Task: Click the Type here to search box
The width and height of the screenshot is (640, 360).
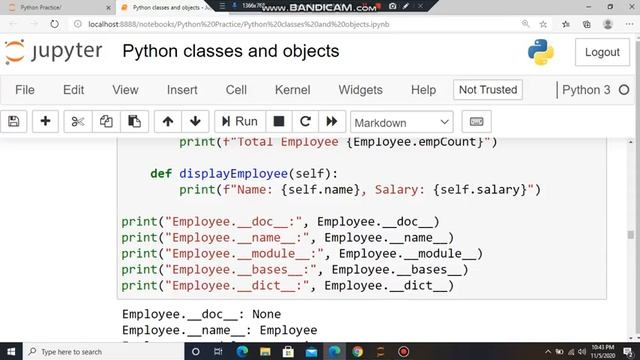Action: click(104, 351)
